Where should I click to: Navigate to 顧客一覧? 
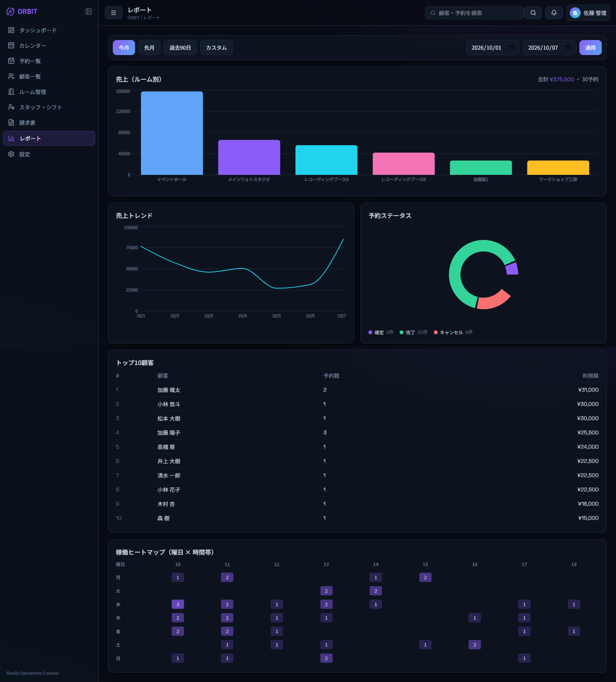(49, 76)
